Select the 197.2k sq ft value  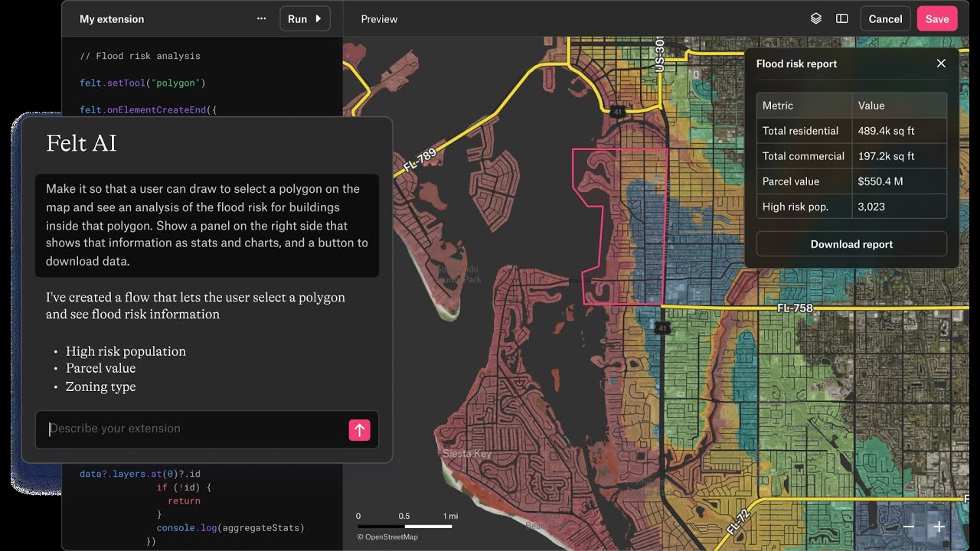(900, 156)
